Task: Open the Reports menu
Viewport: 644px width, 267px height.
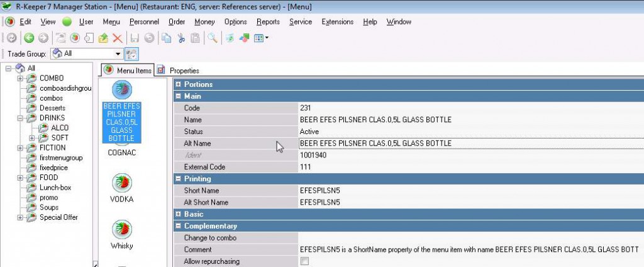Action: (268, 22)
